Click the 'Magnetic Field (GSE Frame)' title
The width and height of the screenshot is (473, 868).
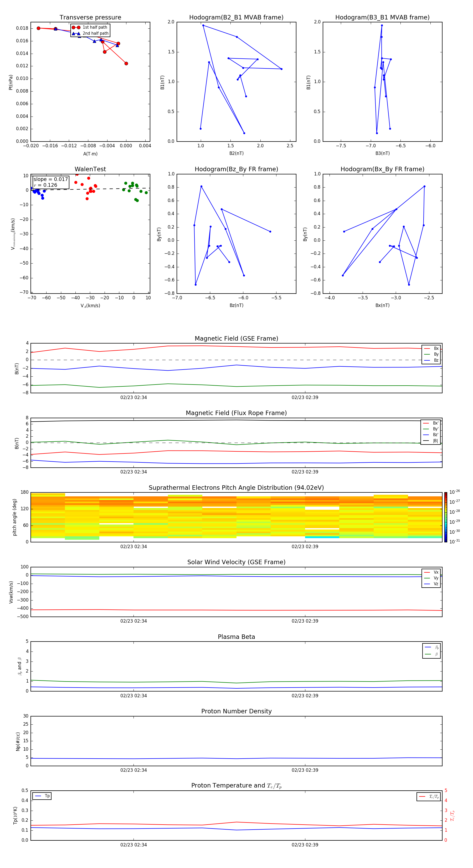tap(236, 339)
